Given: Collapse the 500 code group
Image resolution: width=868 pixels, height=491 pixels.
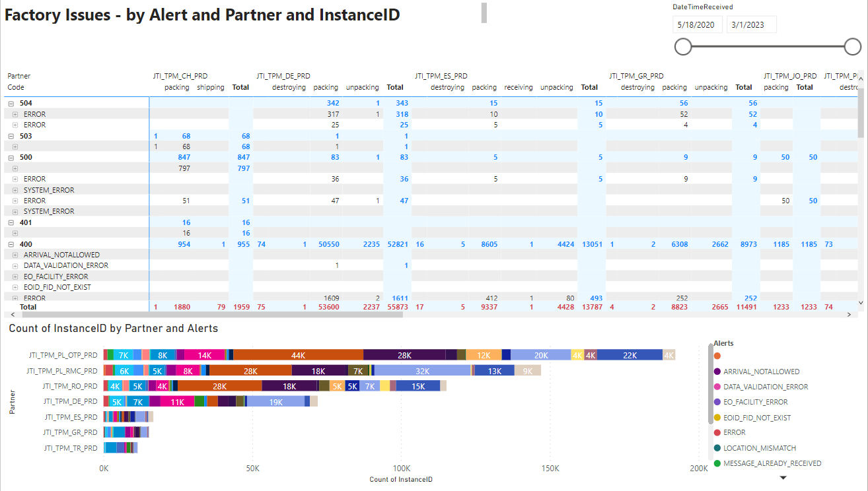Looking at the screenshot, I should (11, 158).
